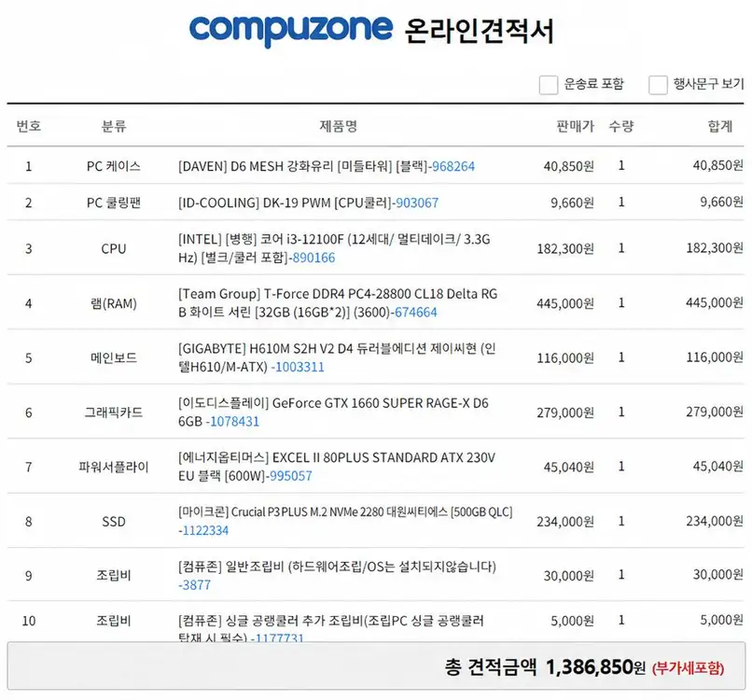Select the PC 케이스 category cell
Viewport: 752px width, 700px height.
click(114, 166)
